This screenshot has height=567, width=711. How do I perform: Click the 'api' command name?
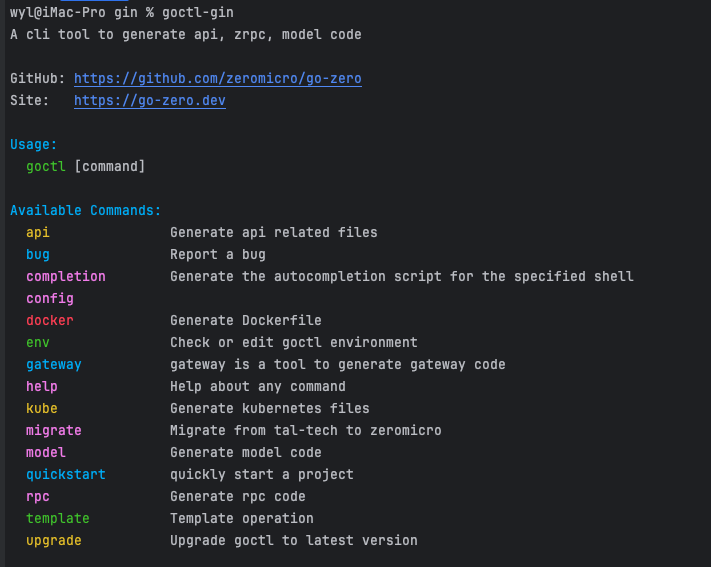[x=38, y=232]
